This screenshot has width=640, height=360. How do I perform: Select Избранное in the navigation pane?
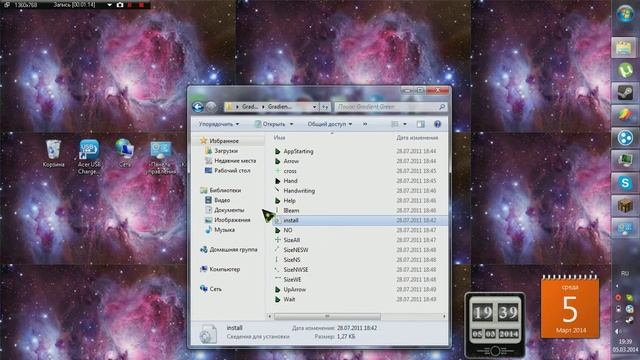[x=224, y=141]
